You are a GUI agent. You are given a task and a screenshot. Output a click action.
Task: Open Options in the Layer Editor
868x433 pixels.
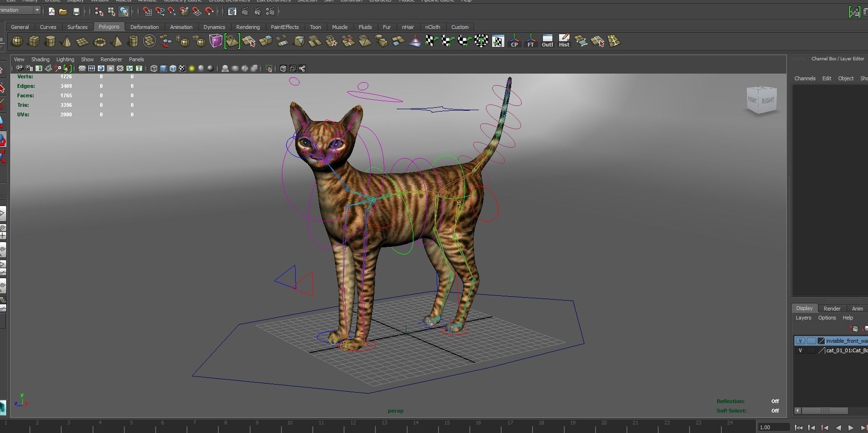[827, 318]
